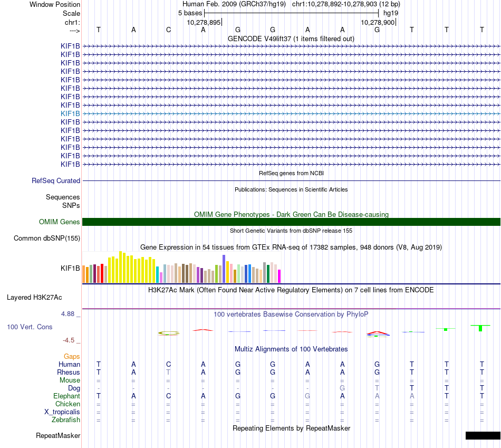The image size is (501, 448).
Task: Click the Sequences track label
Action: [x=63, y=197]
